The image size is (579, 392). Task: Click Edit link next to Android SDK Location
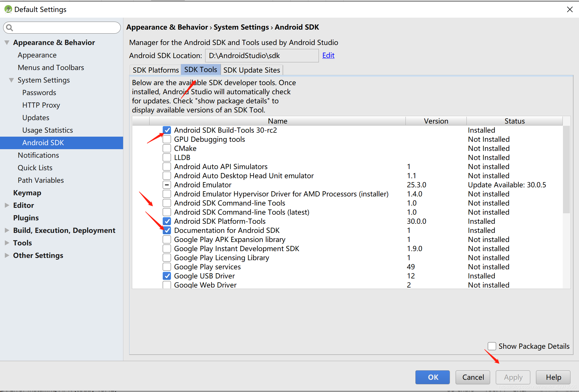[x=328, y=55]
